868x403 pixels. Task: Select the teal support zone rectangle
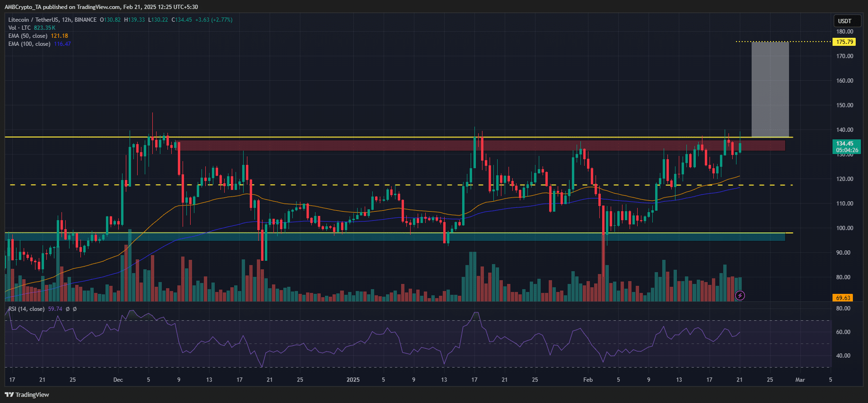pos(395,237)
